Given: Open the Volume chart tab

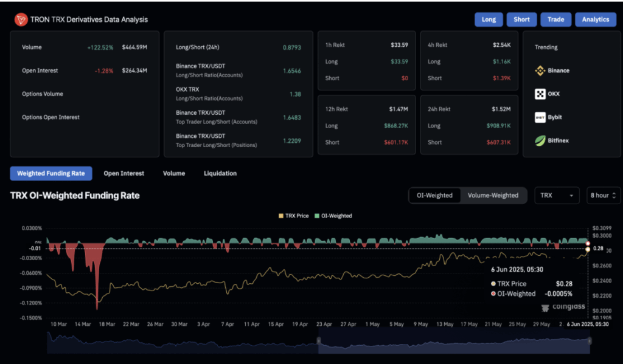Looking at the screenshot, I should [x=173, y=173].
